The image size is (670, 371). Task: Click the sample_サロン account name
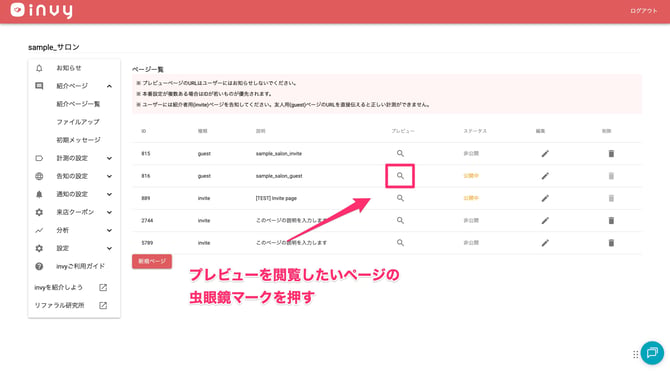point(54,47)
